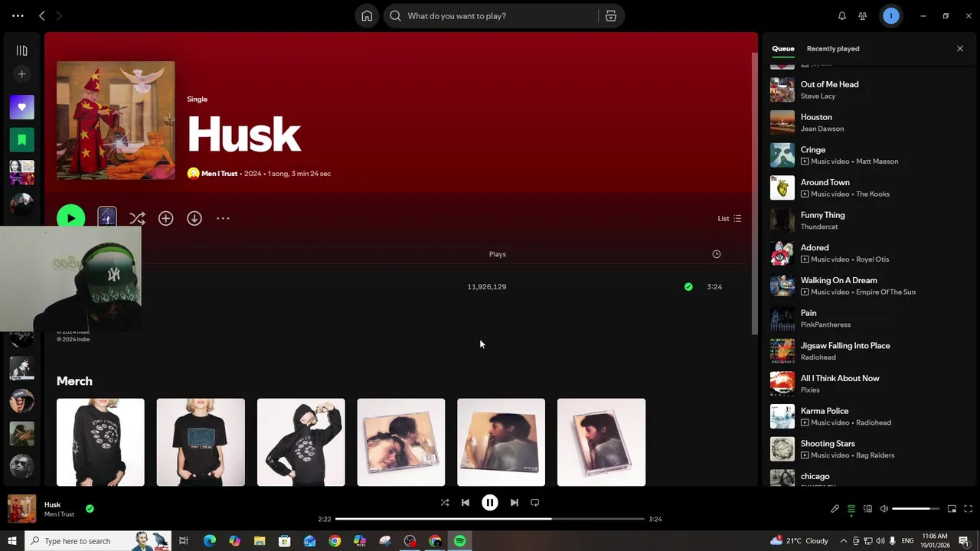Select Houston by Jean Dawson in queue

tap(869, 122)
